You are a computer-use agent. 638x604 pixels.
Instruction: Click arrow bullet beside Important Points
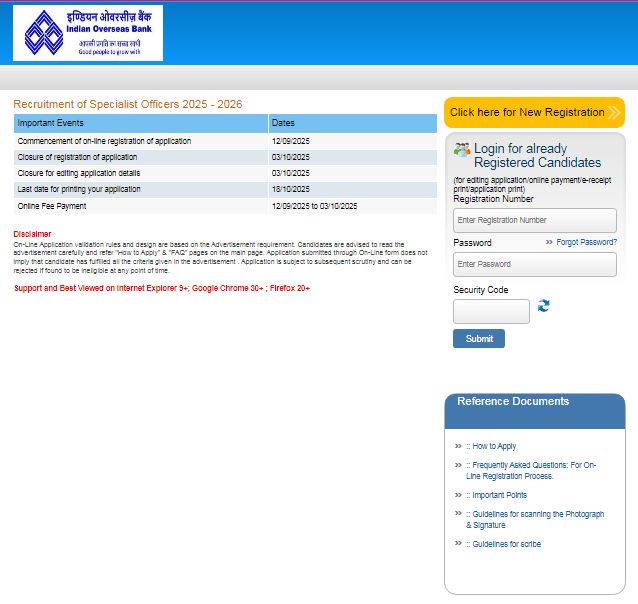458,495
